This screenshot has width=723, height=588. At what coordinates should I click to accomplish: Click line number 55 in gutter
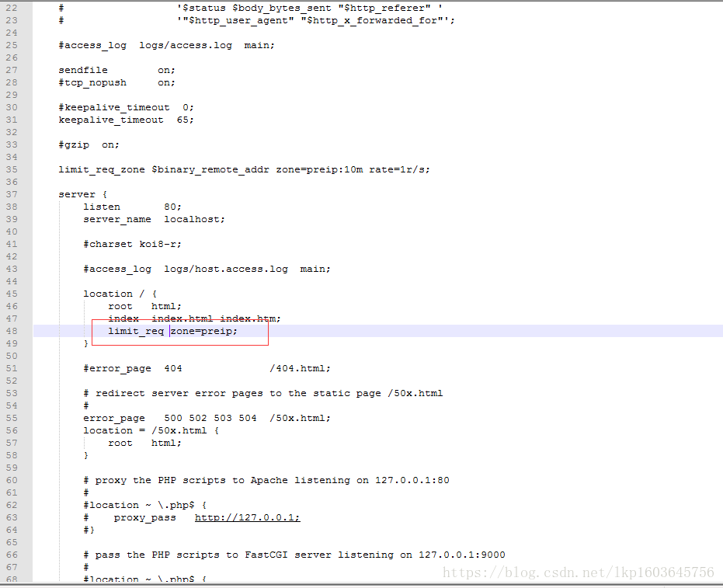point(12,418)
